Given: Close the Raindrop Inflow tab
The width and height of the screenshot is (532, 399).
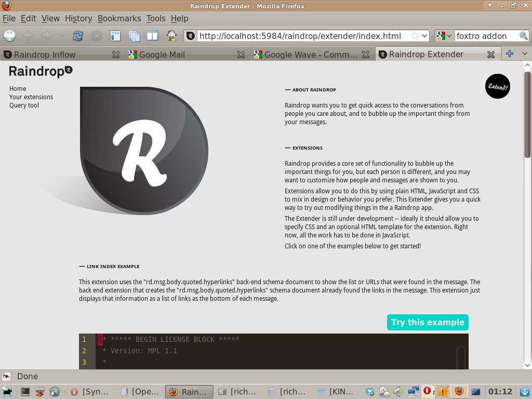Looking at the screenshot, I should click(x=116, y=55).
